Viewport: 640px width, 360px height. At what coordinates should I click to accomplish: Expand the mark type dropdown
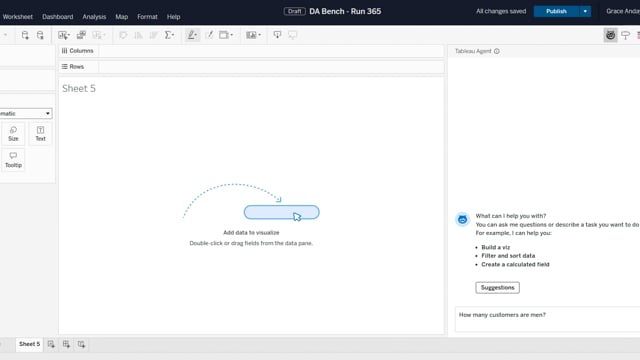click(25, 113)
